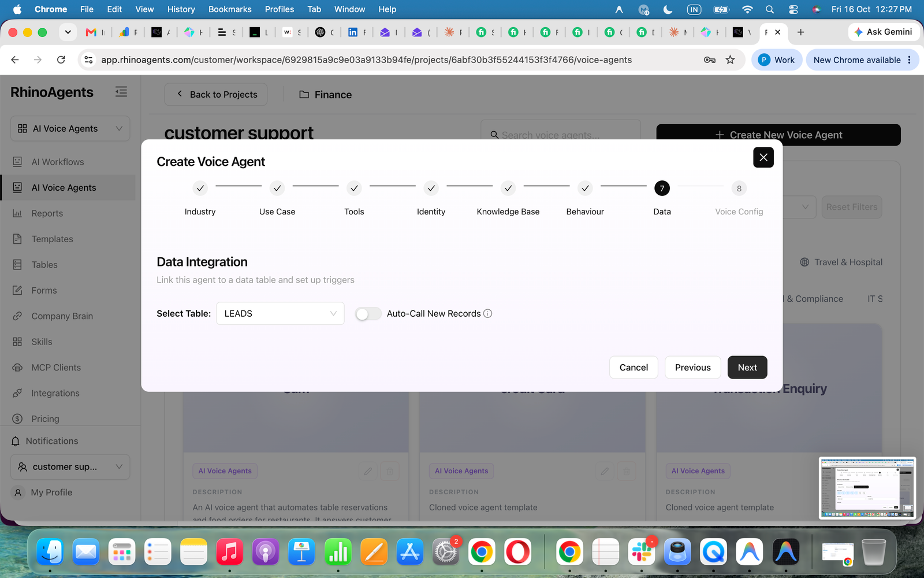Close the Create Voice Agent modal
The width and height of the screenshot is (924, 578).
pyautogui.click(x=763, y=157)
